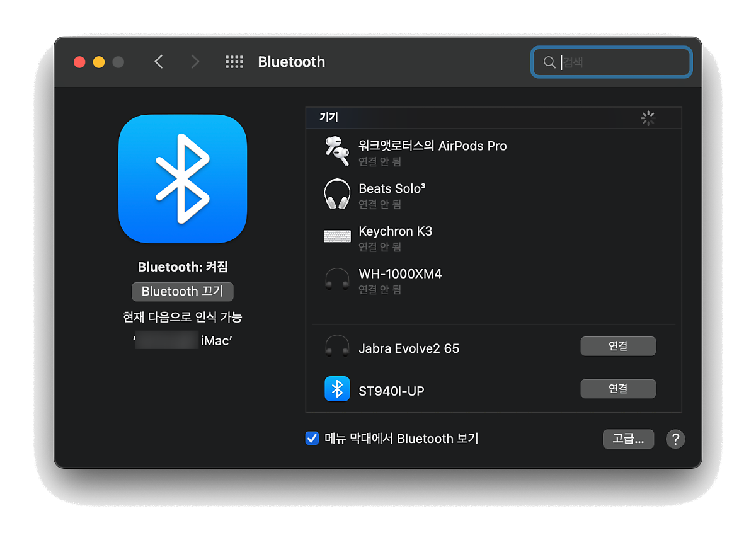Focus the 검색 search field
The height and width of the screenshot is (540, 756).
point(612,62)
